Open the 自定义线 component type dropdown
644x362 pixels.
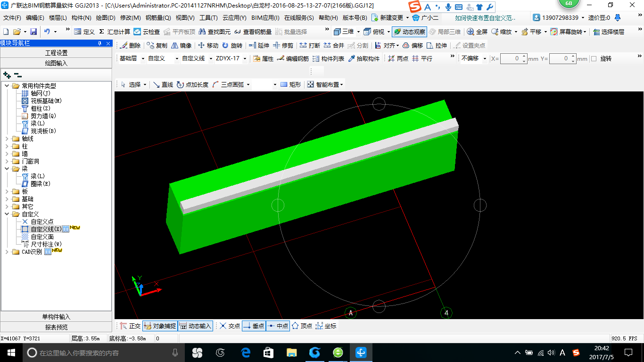(x=211, y=59)
